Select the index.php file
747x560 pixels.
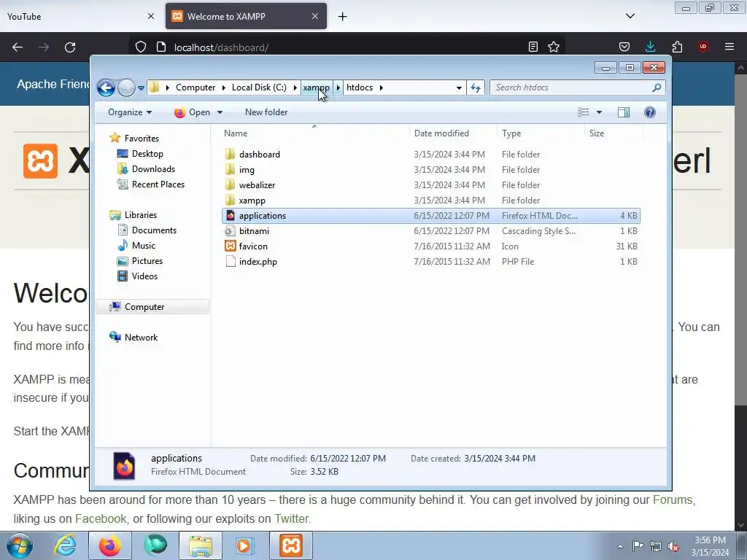point(430,262)
